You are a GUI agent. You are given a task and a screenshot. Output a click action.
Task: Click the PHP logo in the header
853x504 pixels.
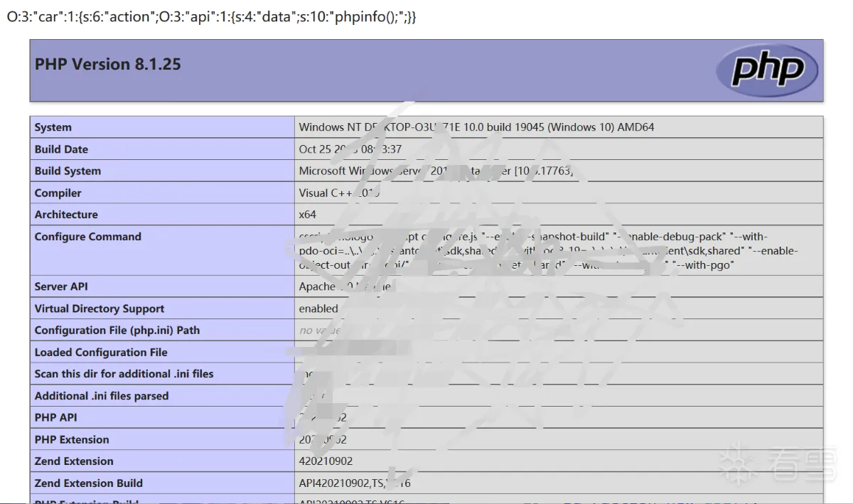(x=767, y=70)
